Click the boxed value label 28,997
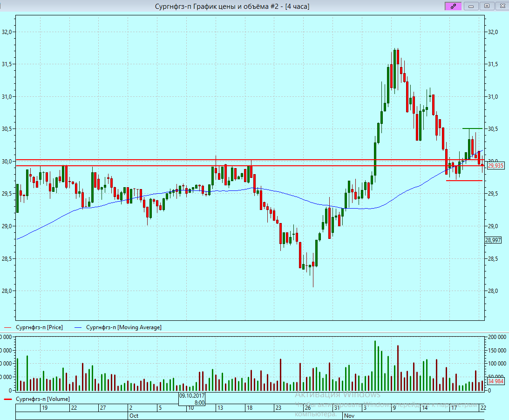509x420 pixels. [x=493, y=240]
